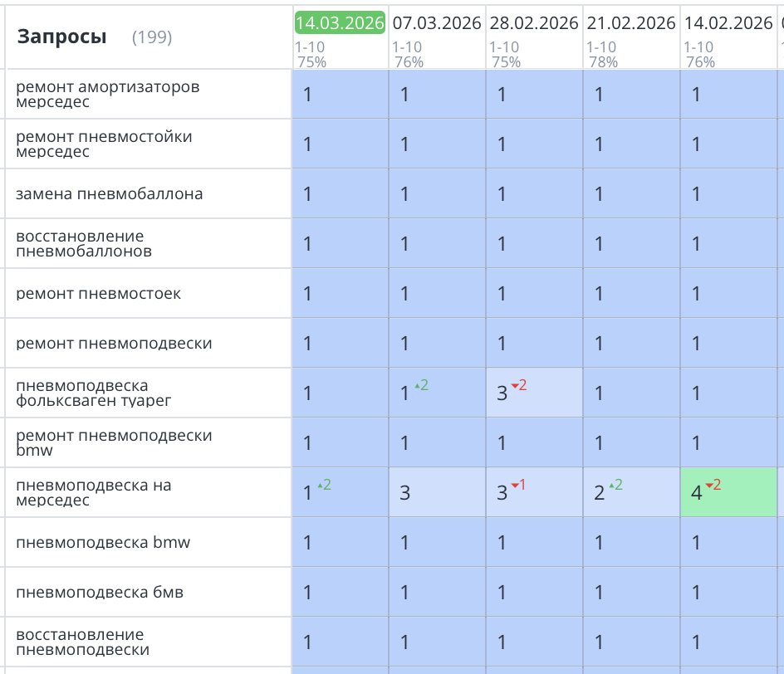
Task: Click the green "+2" arrow beside position 1 under 14.03.2026
Action: click(324, 485)
